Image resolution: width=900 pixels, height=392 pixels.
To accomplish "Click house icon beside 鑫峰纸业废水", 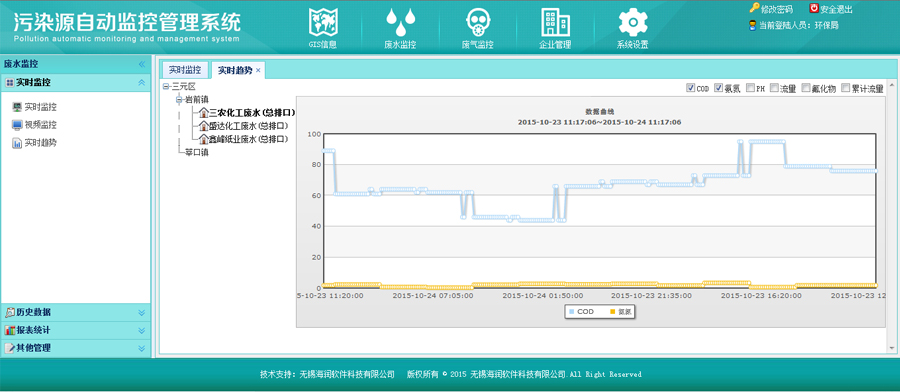I will [x=204, y=139].
